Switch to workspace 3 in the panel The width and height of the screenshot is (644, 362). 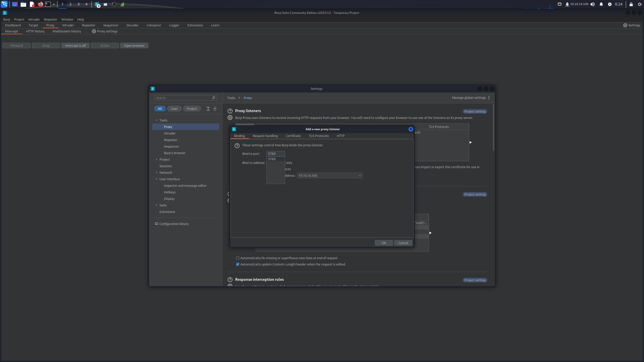[78, 4]
